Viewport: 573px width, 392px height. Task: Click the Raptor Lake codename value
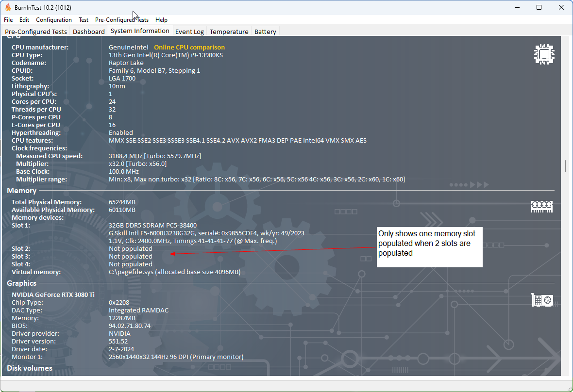pyautogui.click(x=126, y=63)
